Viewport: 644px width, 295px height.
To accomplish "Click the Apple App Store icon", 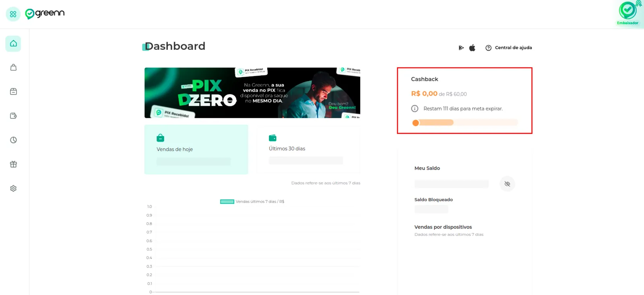I will 472,47.
